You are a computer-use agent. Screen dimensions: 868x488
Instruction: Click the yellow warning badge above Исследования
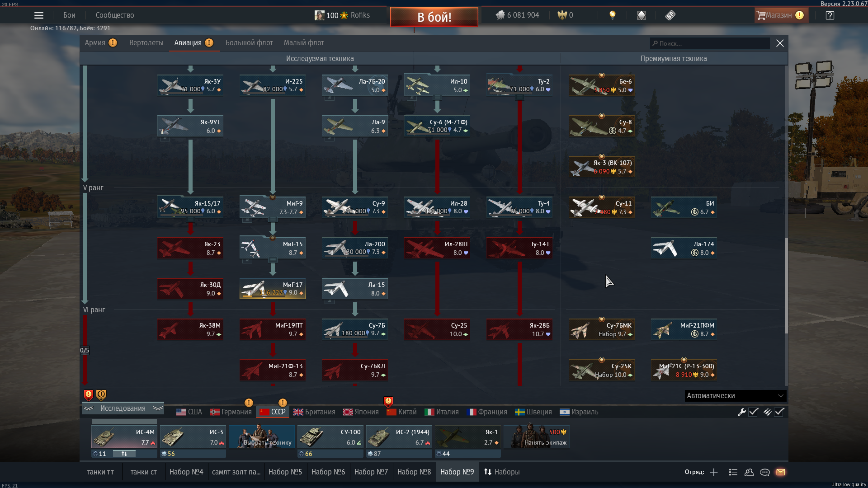pyautogui.click(x=101, y=395)
